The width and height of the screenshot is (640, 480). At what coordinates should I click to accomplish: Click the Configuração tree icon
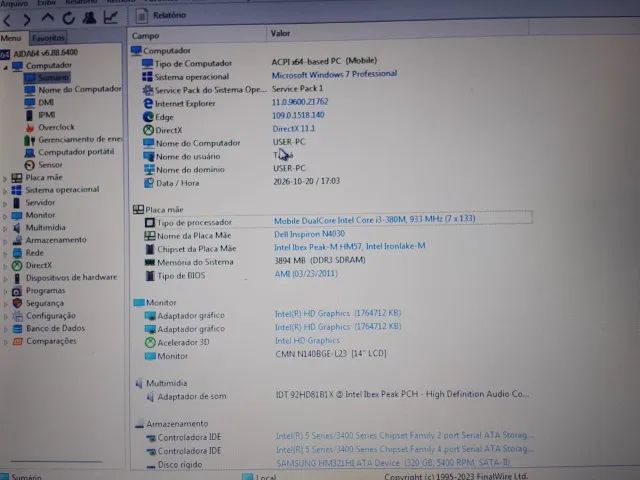pyautogui.click(x=17, y=316)
